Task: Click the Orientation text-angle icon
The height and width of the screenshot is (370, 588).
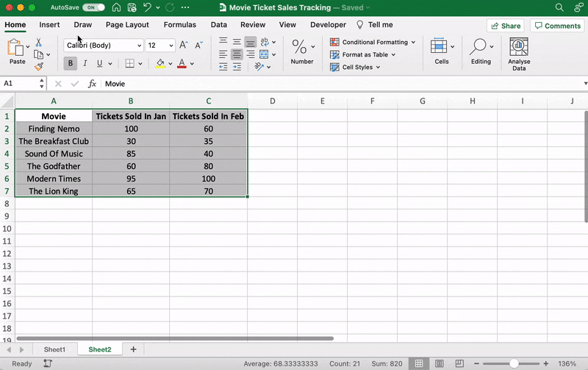Action: 259,67
